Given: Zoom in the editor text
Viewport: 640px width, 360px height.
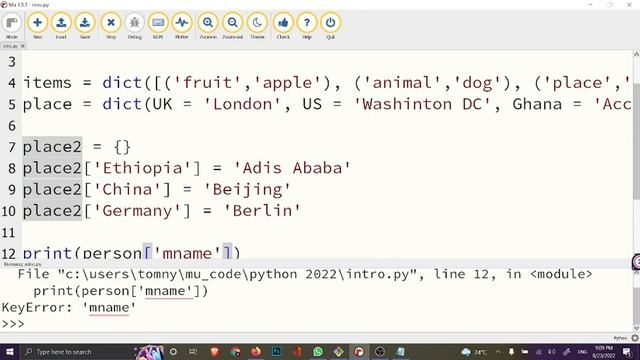Looking at the screenshot, I should pyautogui.click(x=208, y=25).
